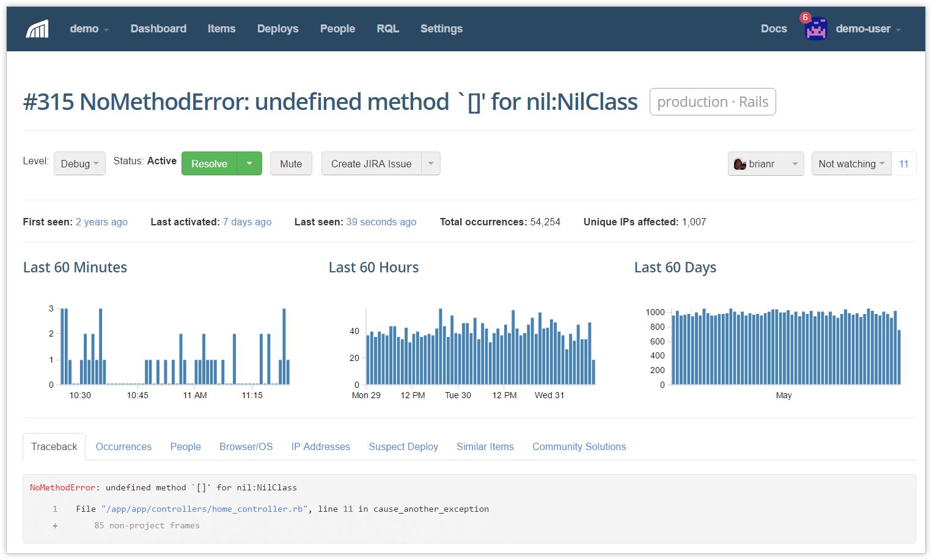Click the demo-user avatar icon
This screenshot has height=560, width=932.
click(816, 29)
